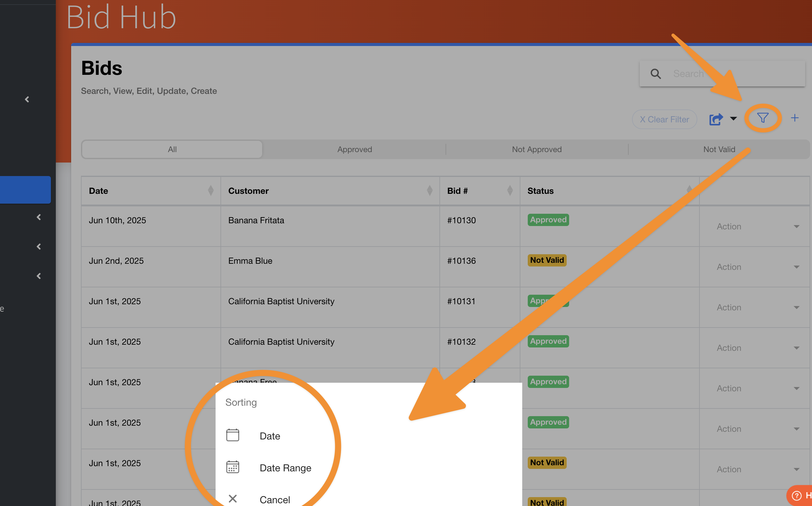Screen dimensions: 812x506
Task: Click customer name Banana Fritata
Action: (256, 220)
